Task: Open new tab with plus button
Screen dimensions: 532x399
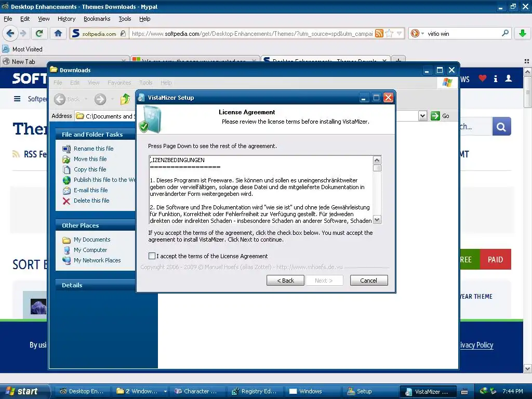Action: click(398, 61)
